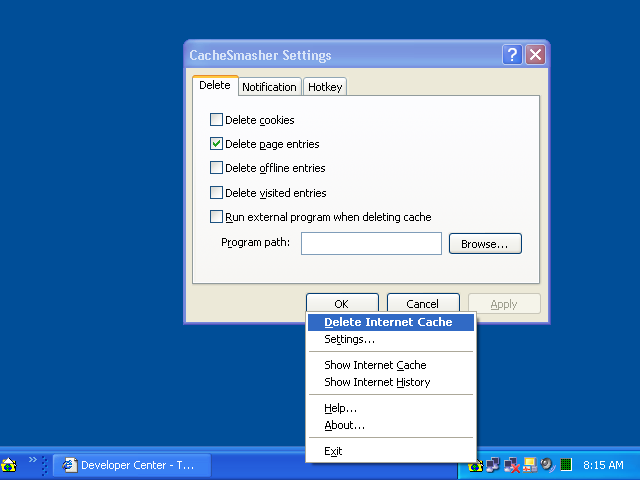Uncheck the Delete page entries checkbox
The width and height of the screenshot is (640, 480).
[x=216, y=144]
